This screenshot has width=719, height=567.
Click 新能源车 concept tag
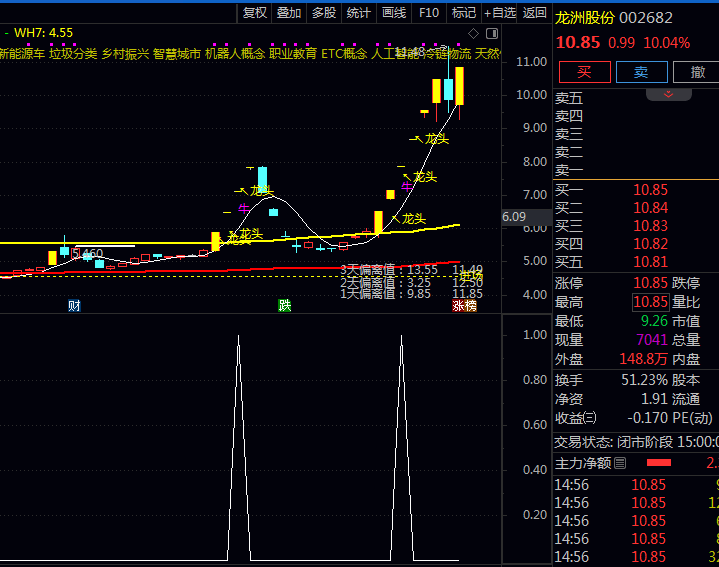(22, 54)
